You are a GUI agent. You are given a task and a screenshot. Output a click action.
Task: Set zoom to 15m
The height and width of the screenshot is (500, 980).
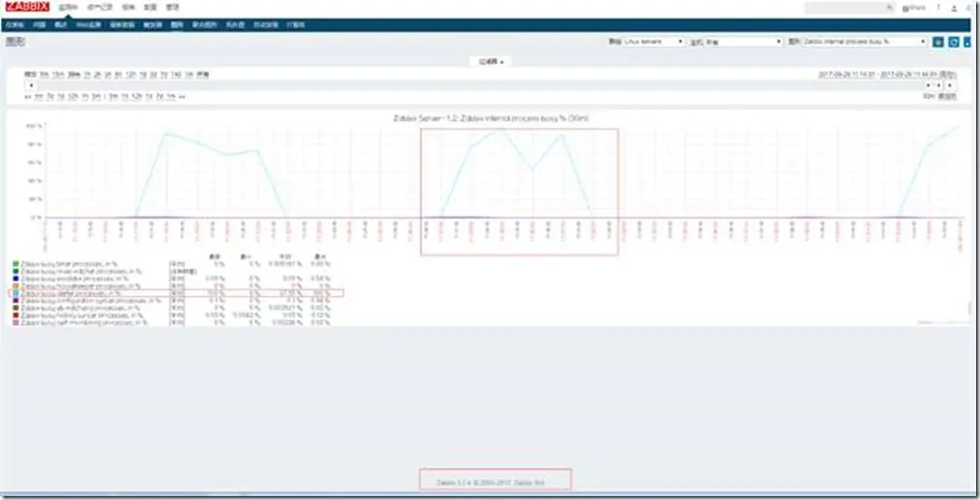point(58,75)
